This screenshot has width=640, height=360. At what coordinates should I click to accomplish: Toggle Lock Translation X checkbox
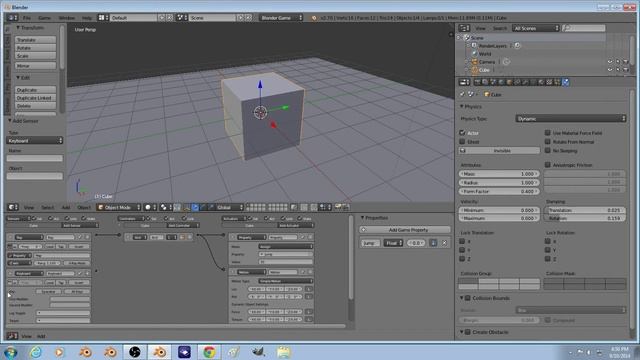point(462,241)
